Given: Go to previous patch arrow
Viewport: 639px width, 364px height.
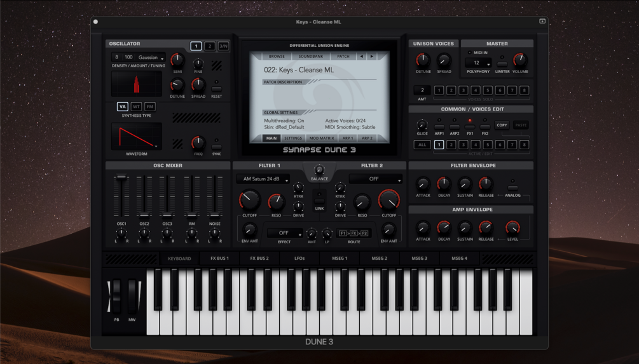Looking at the screenshot, I should pyautogui.click(x=362, y=57).
